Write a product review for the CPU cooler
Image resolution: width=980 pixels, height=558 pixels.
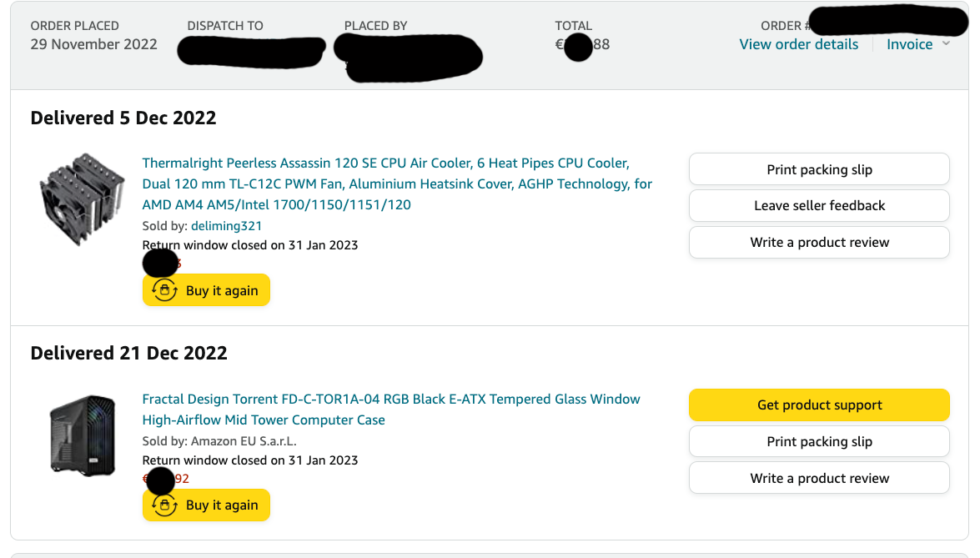819,242
